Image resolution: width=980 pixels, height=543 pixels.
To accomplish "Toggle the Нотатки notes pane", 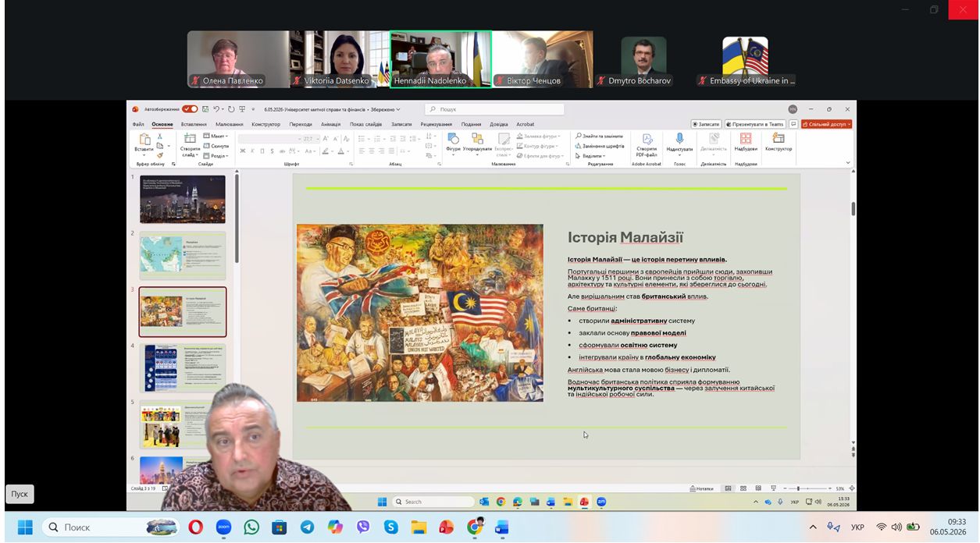I will pos(702,488).
